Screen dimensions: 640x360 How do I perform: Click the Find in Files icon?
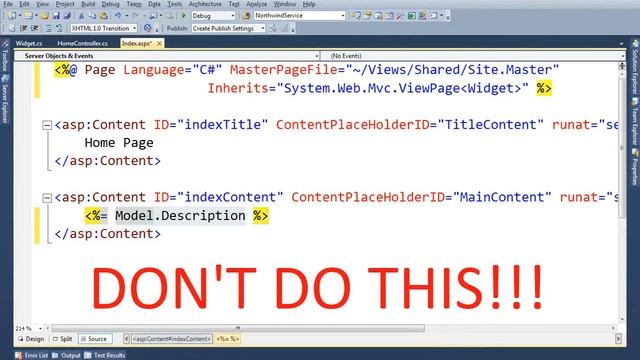[246, 16]
